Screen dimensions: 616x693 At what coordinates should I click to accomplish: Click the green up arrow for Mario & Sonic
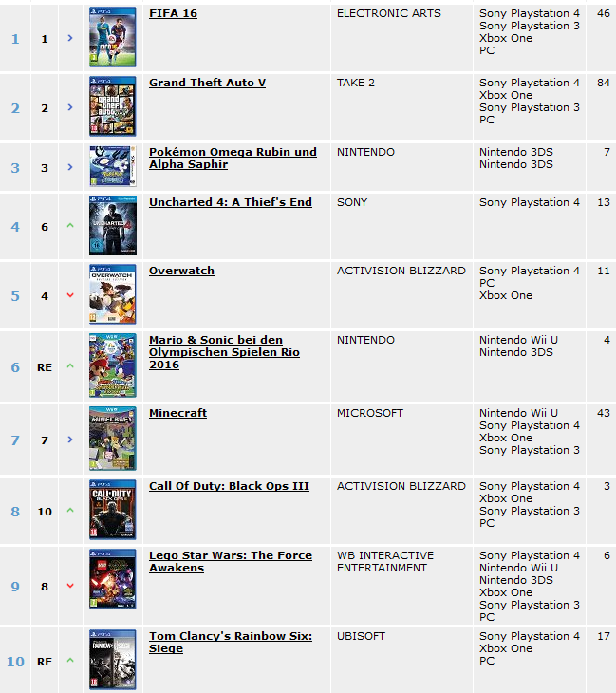[70, 365]
